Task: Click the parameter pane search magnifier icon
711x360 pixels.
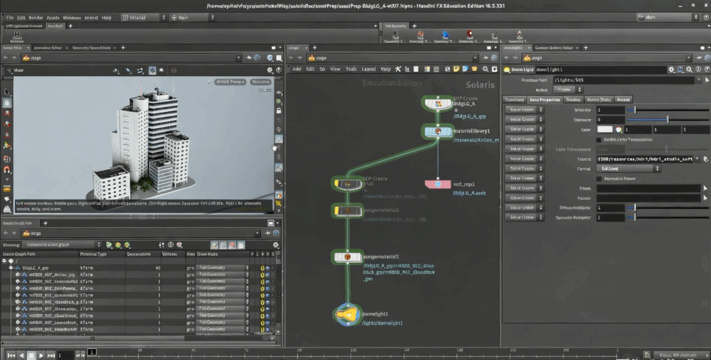Action: [689, 69]
